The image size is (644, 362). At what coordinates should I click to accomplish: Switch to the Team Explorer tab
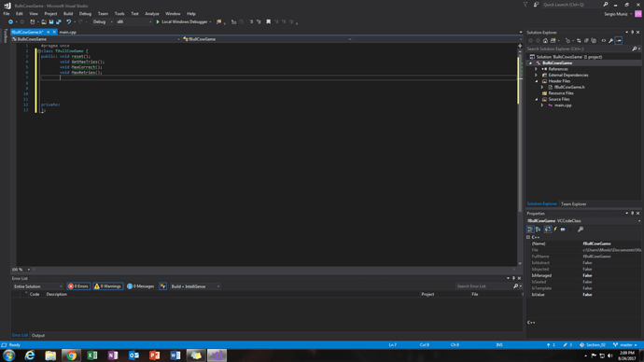coord(573,204)
